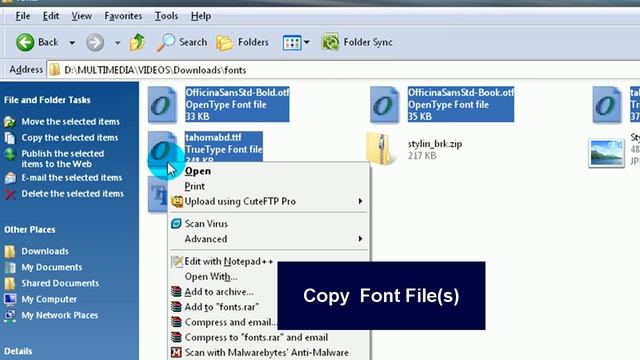Click the Publish to Web globe icon
Screen dimensions: 640x360
[10, 154]
